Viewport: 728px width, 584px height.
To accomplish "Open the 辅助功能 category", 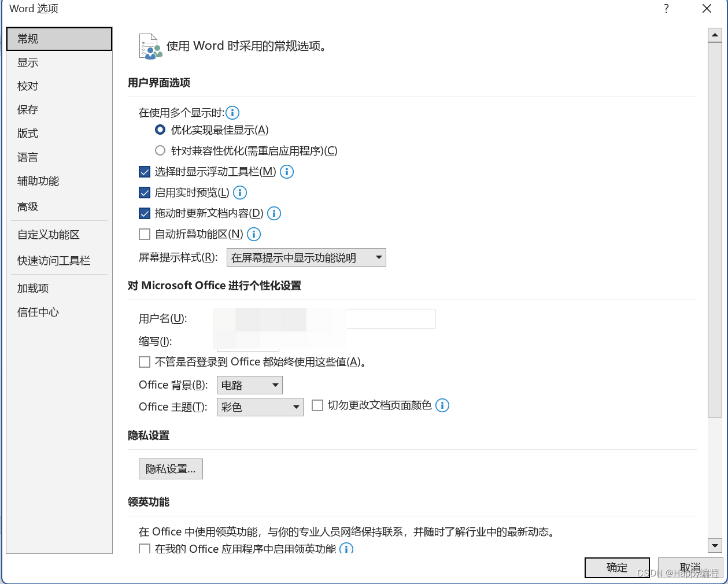I will point(59,181).
